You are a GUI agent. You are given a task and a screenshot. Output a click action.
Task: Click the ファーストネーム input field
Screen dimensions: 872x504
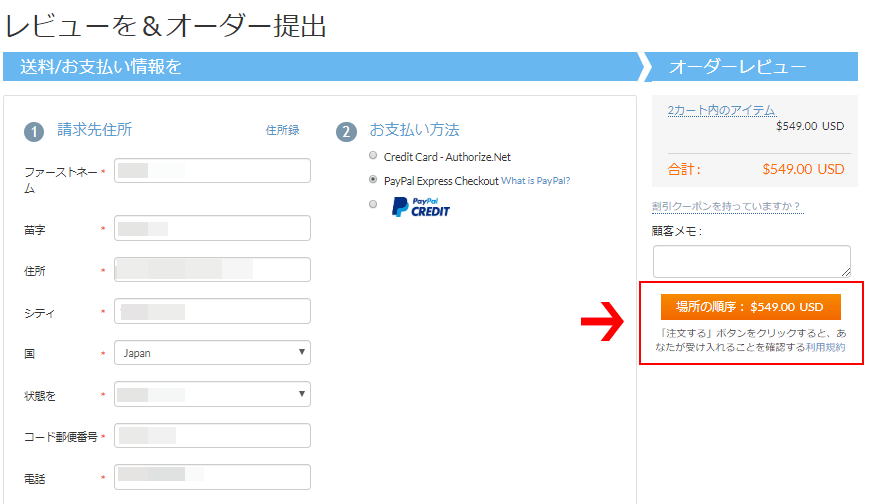click(x=212, y=171)
